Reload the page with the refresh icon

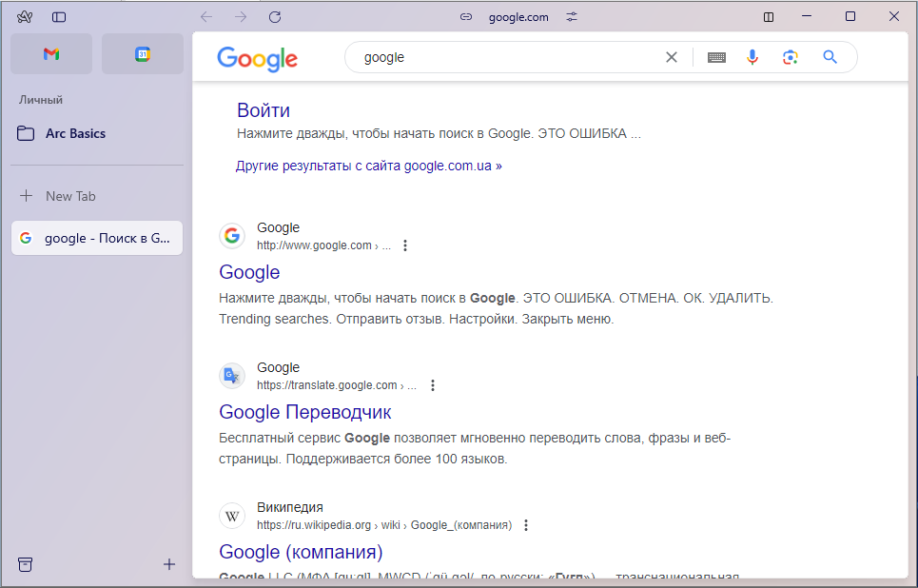pyautogui.click(x=275, y=17)
